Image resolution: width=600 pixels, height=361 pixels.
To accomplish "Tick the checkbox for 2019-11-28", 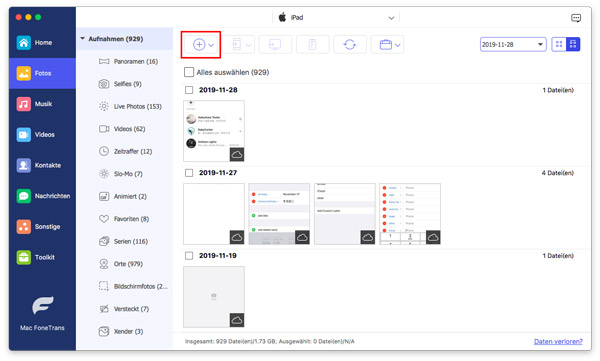I will pyautogui.click(x=189, y=90).
